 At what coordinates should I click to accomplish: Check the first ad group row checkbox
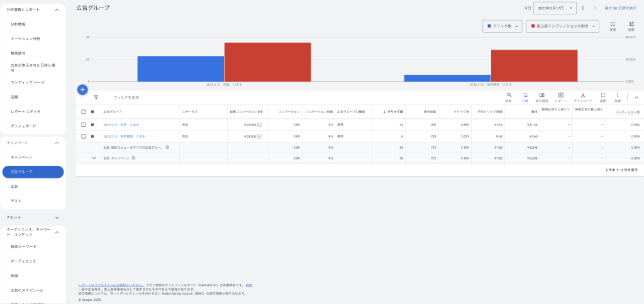[x=84, y=124]
